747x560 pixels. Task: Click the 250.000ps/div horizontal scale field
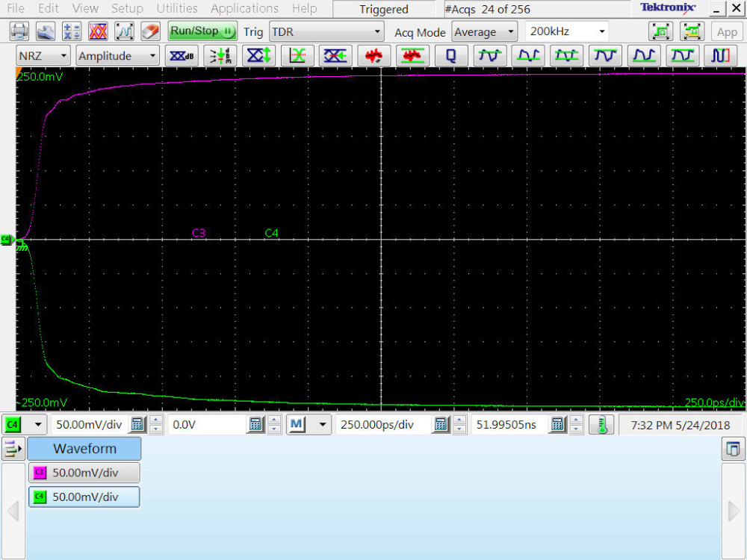(x=382, y=424)
